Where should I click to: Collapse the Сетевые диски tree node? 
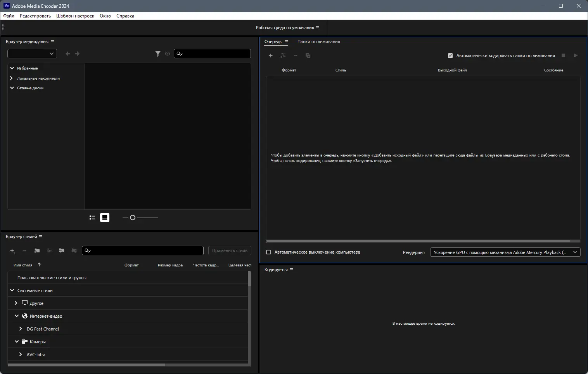coord(12,88)
